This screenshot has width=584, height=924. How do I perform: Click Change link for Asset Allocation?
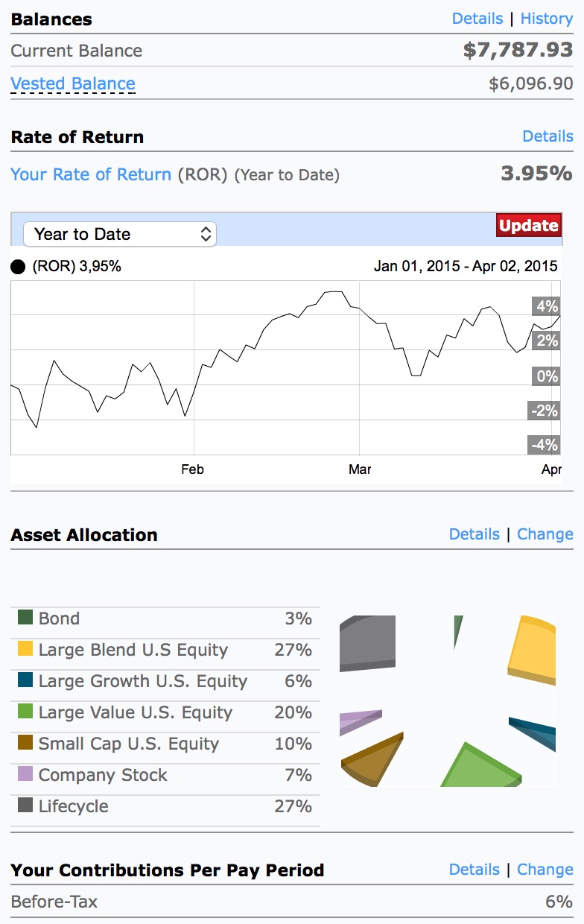click(x=545, y=534)
